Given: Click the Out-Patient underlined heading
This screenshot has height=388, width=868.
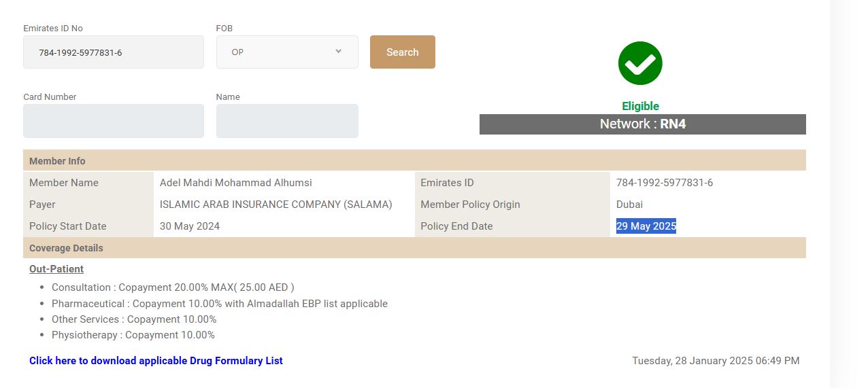Looking at the screenshot, I should click(x=56, y=269).
